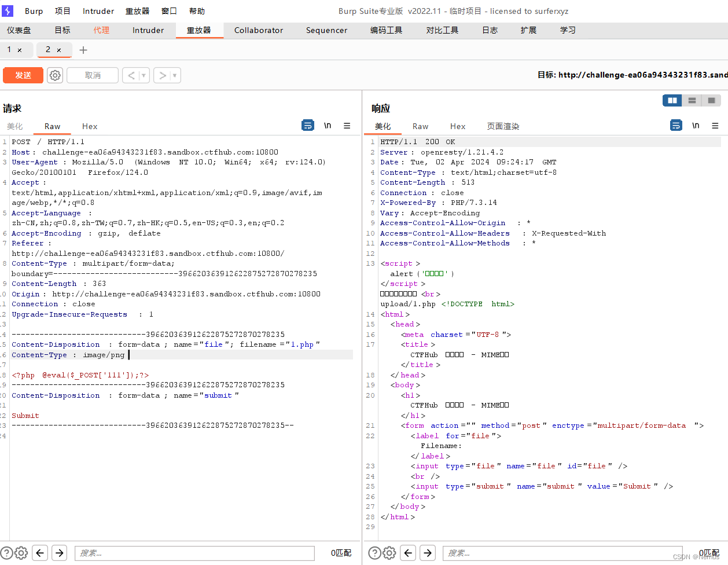Image resolution: width=728 pixels, height=565 pixels.
Task: Select response 美化 view tab
Action: (x=383, y=126)
